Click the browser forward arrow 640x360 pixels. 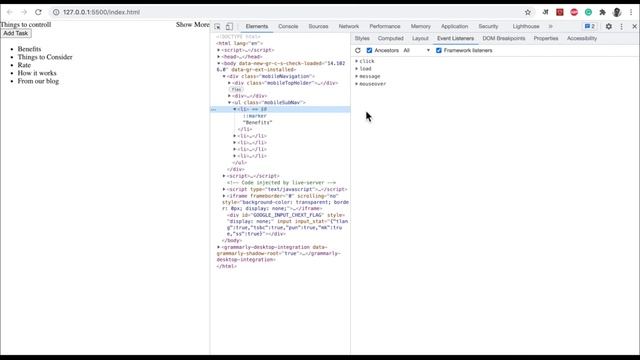click(x=24, y=12)
